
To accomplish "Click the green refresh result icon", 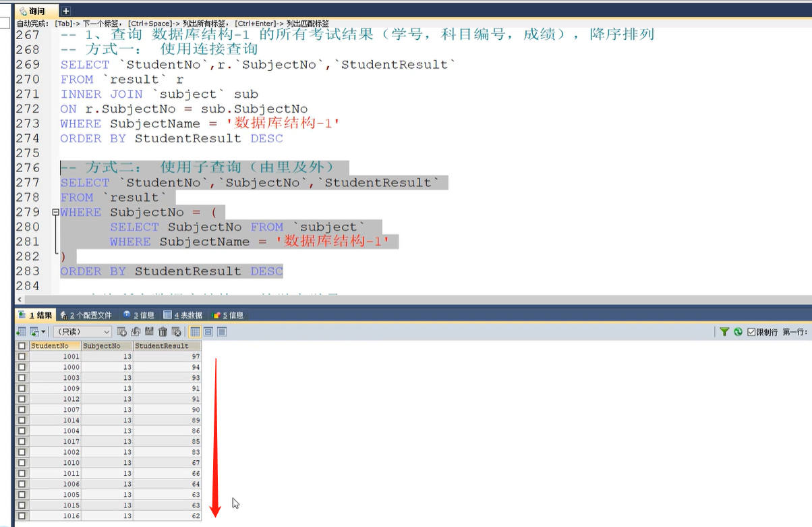I will [738, 332].
